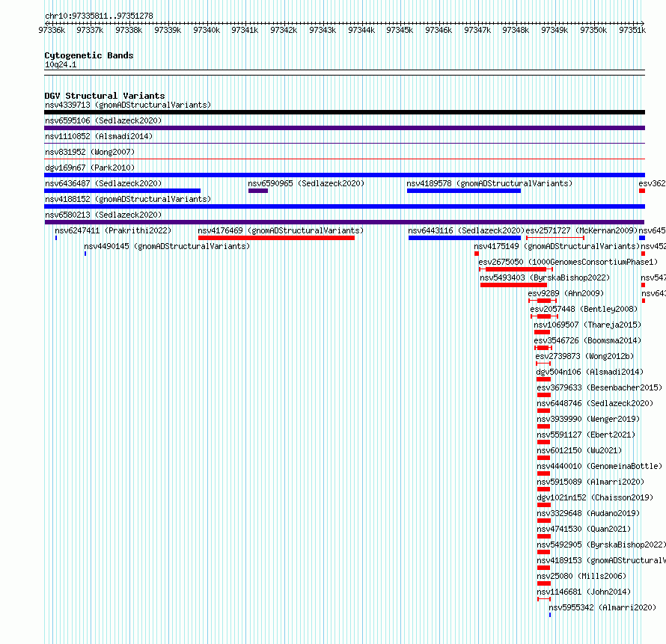Click red bar under nsv4176469
Screen dimensions: 666x644
pyautogui.click(x=277, y=238)
